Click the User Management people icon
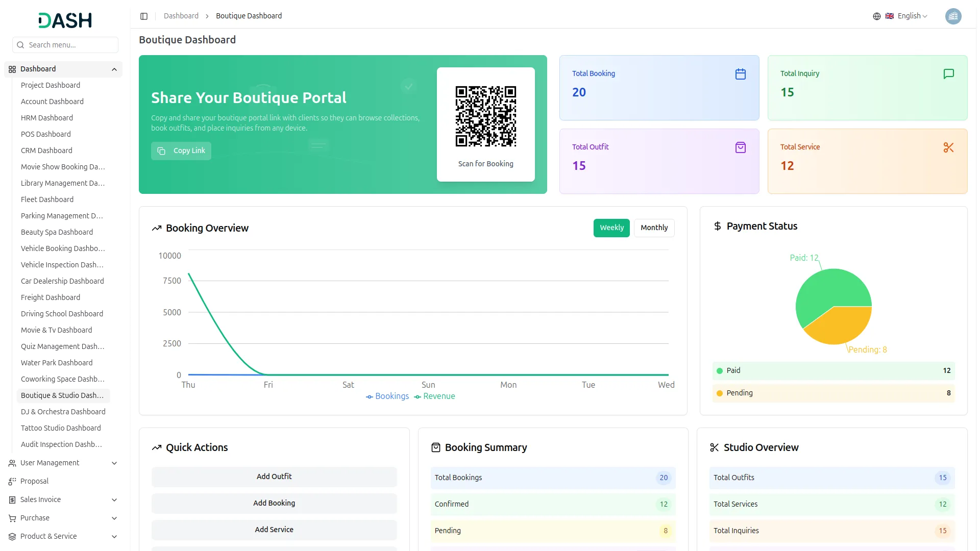980x551 pixels. [12, 463]
